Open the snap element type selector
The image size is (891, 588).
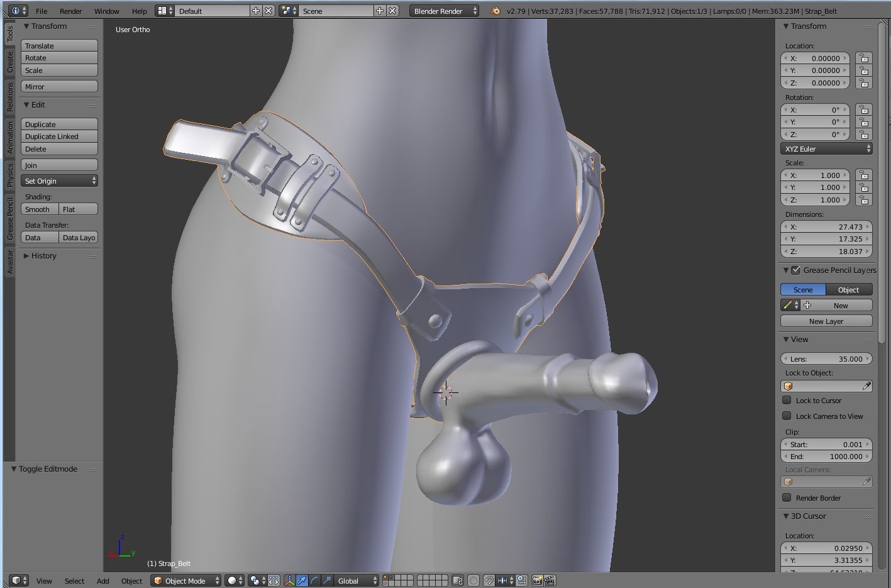point(506,580)
